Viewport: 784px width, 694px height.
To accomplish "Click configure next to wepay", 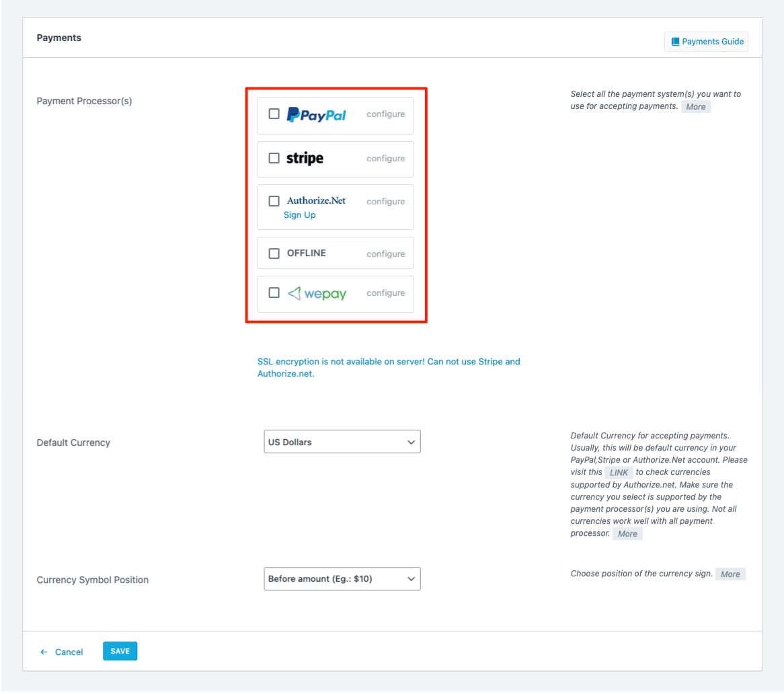I will pyautogui.click(x=385, y=293).
